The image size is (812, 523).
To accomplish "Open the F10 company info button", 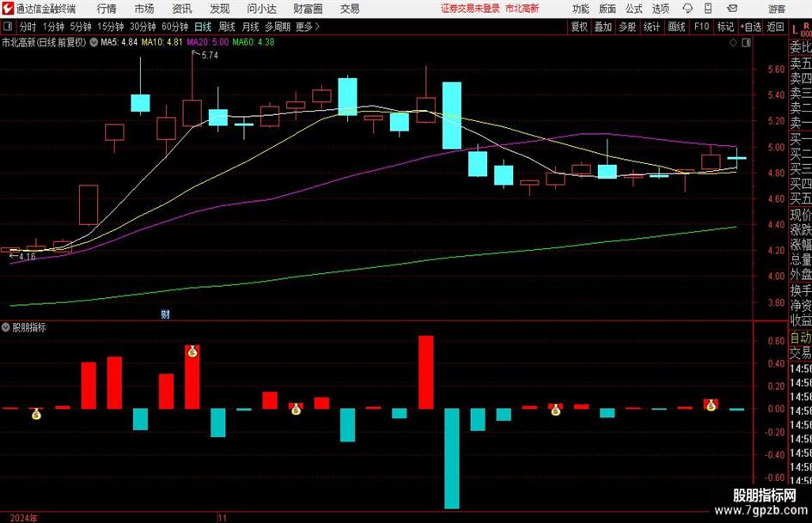I will tap(701, 27).
